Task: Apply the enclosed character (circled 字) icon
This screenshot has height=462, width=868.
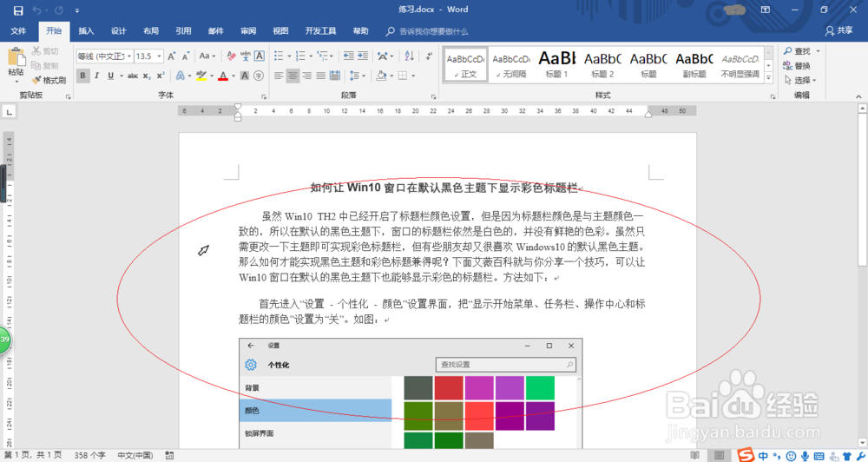Action: [x=259, y=76]
